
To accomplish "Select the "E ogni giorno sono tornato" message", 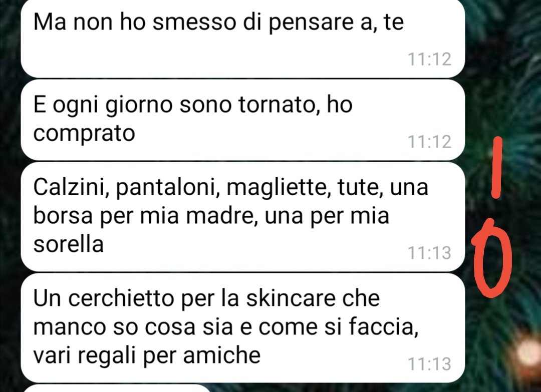I will (242, 120).
